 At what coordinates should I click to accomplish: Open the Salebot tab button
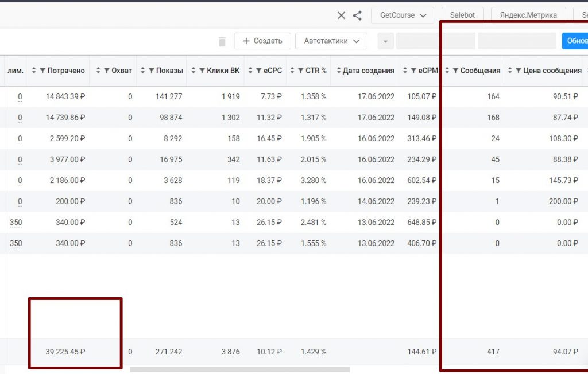(462, 15)
